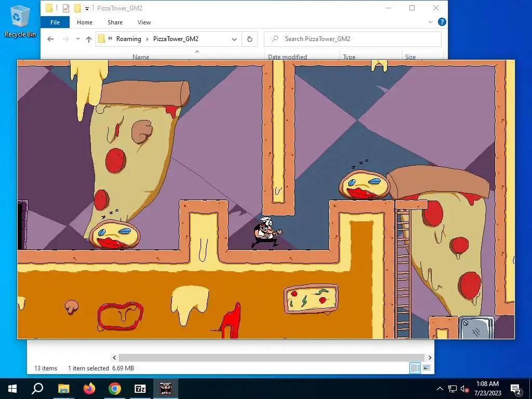532x399 pixels.
Task: Switch to the Home ribbon tab
Action: (85, 22)
